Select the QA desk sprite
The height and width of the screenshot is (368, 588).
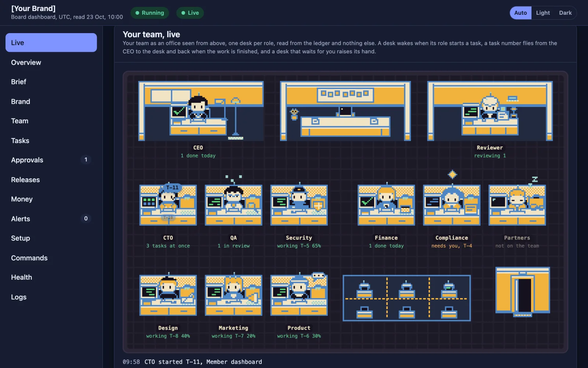(233, 205)
